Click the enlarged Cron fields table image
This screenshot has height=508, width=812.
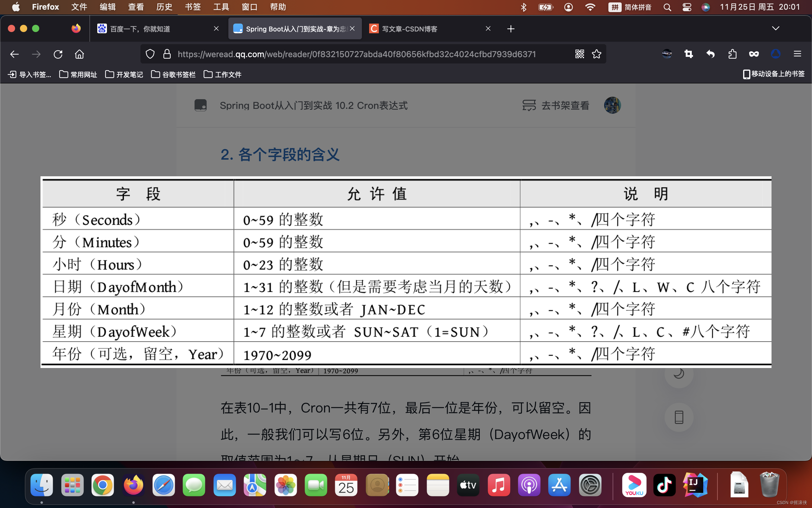tap(406, 272)
